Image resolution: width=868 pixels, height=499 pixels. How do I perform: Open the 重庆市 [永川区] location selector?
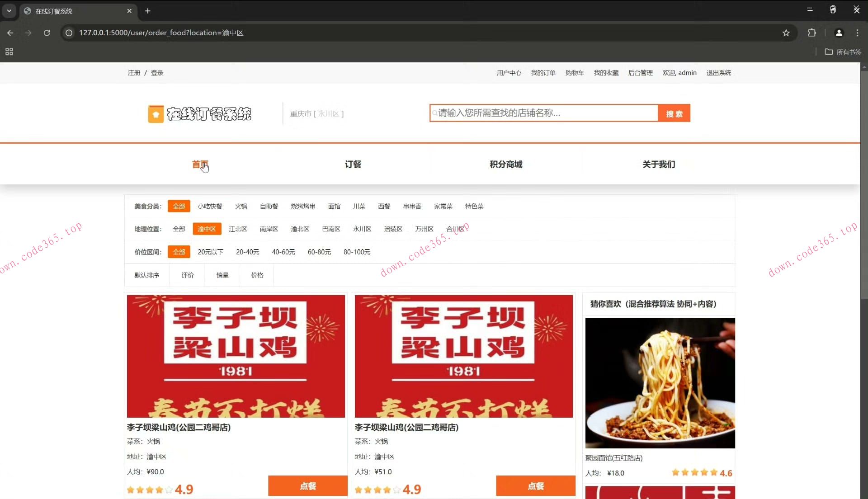point(316,113)
